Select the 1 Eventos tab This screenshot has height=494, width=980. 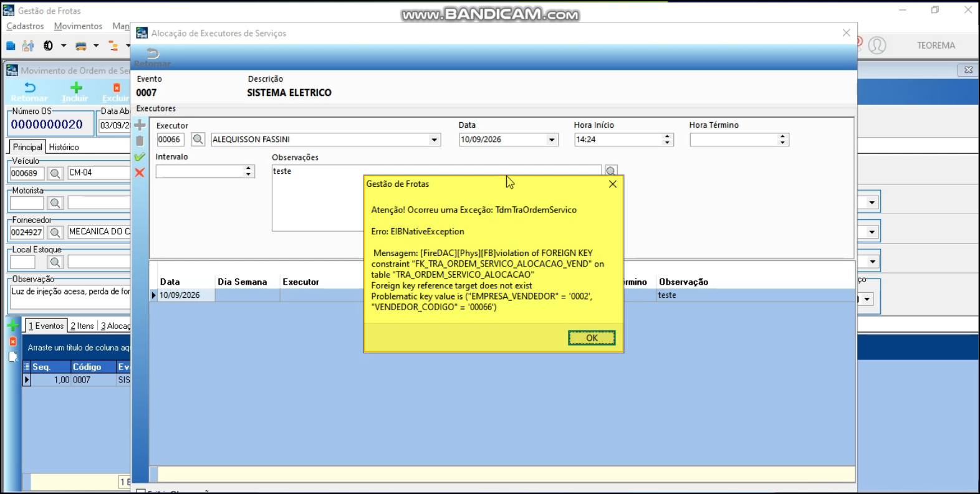46,326
